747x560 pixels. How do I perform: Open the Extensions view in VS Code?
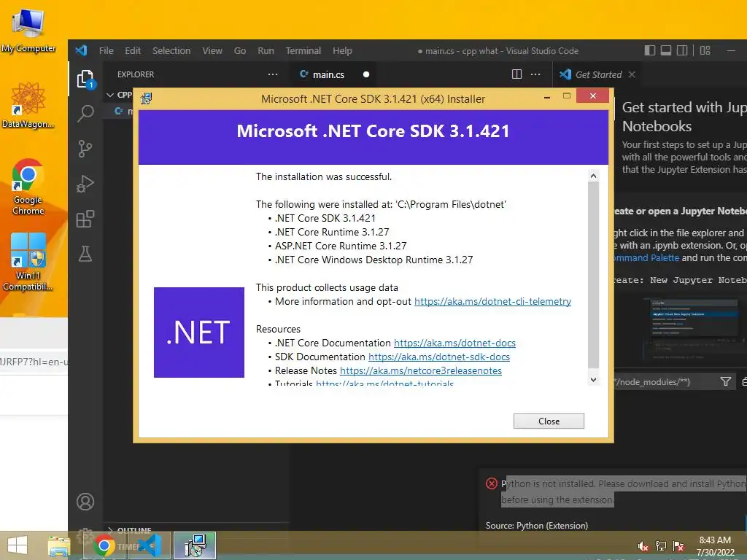[x=85, y=219]
